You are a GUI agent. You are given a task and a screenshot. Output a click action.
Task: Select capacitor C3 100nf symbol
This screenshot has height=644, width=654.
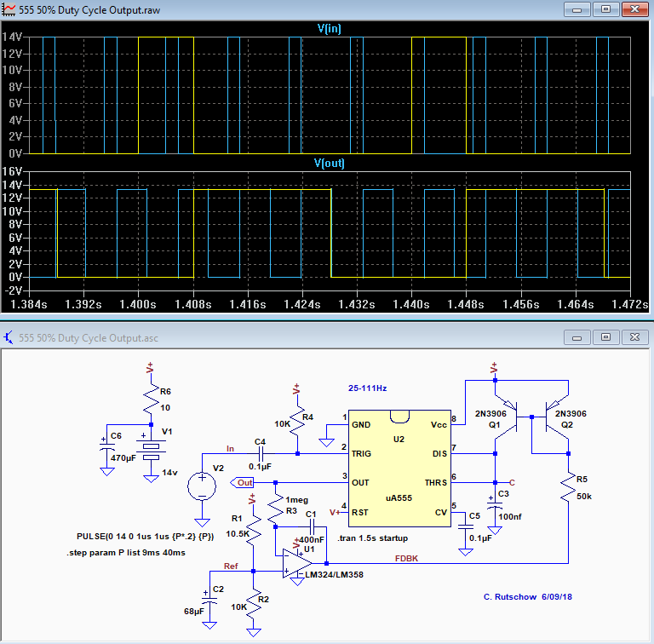tap(495, 504)
